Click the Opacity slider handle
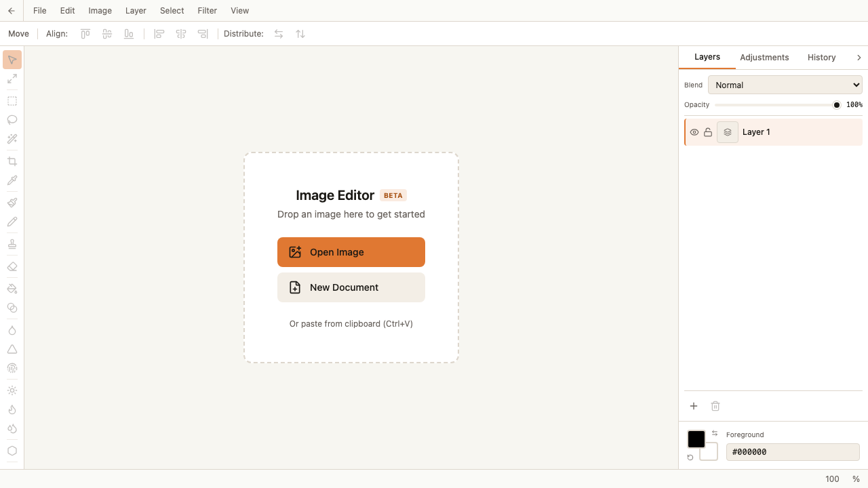Viewport: 868px width, 488px height. 837,105
